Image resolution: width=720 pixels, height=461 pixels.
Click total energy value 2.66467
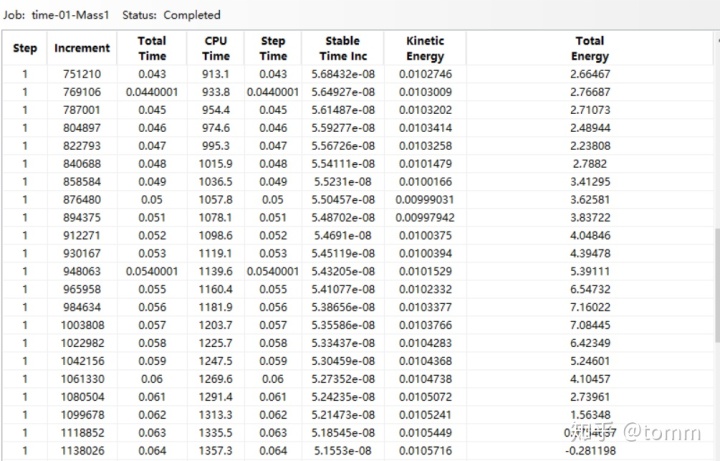[590, 74]
